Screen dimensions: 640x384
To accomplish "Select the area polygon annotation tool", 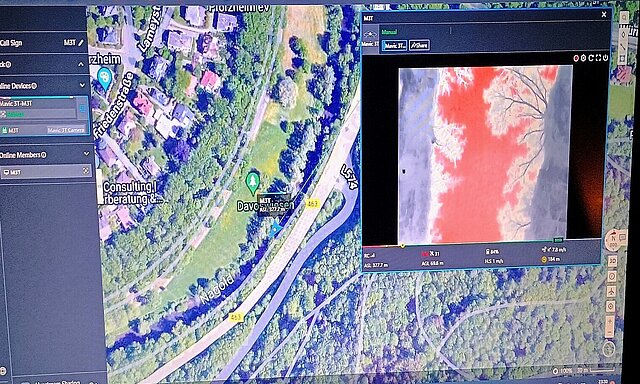I will 623,60.
